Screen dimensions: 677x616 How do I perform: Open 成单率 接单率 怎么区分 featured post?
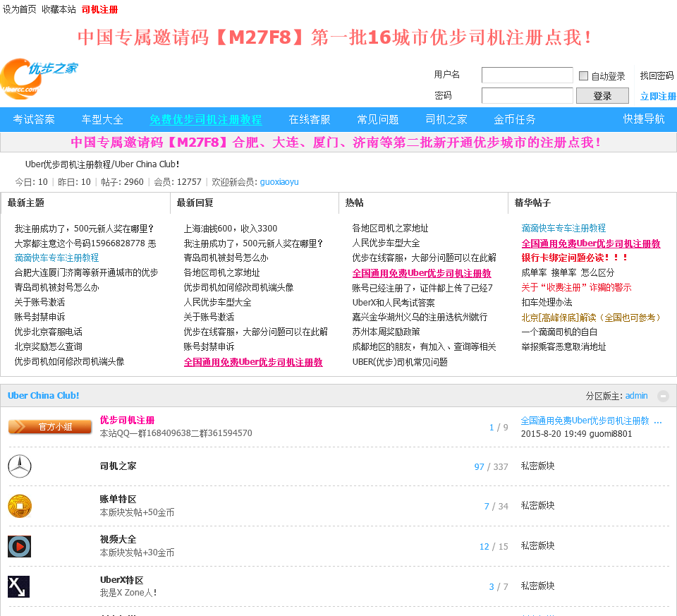coord(567,272)
